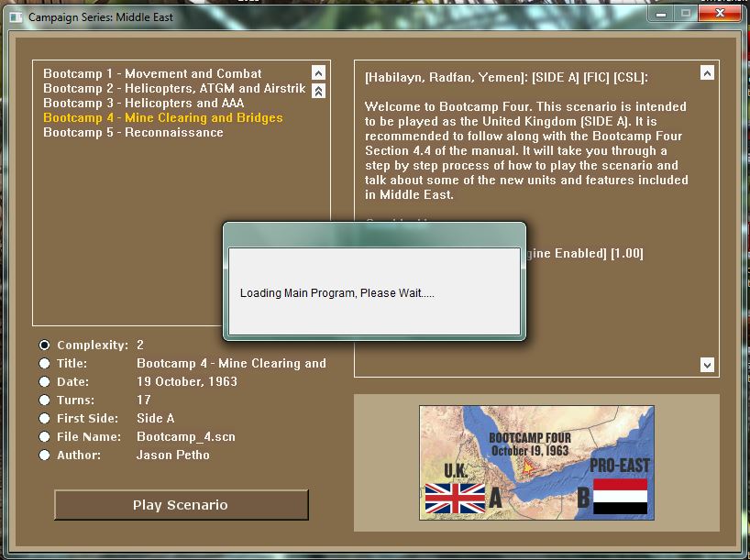Screen dimensions: 750x560
Task: Select the Author radio button
Action: click(43, 455)
